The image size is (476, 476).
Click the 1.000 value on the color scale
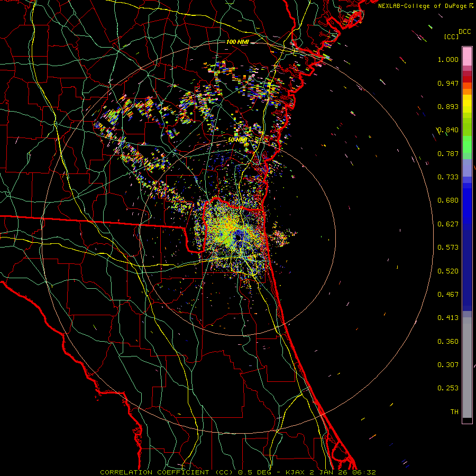pyautogui.click(x=448, y=59)
